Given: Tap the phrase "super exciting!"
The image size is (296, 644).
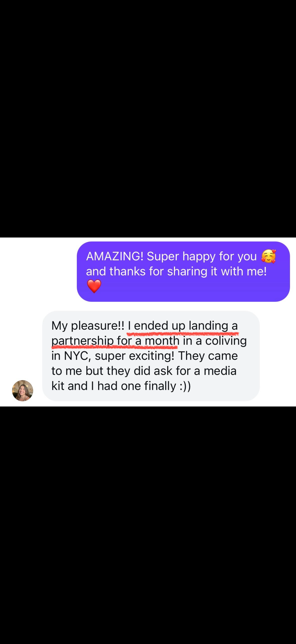Looking at the screenshot, I should (135, 356).
